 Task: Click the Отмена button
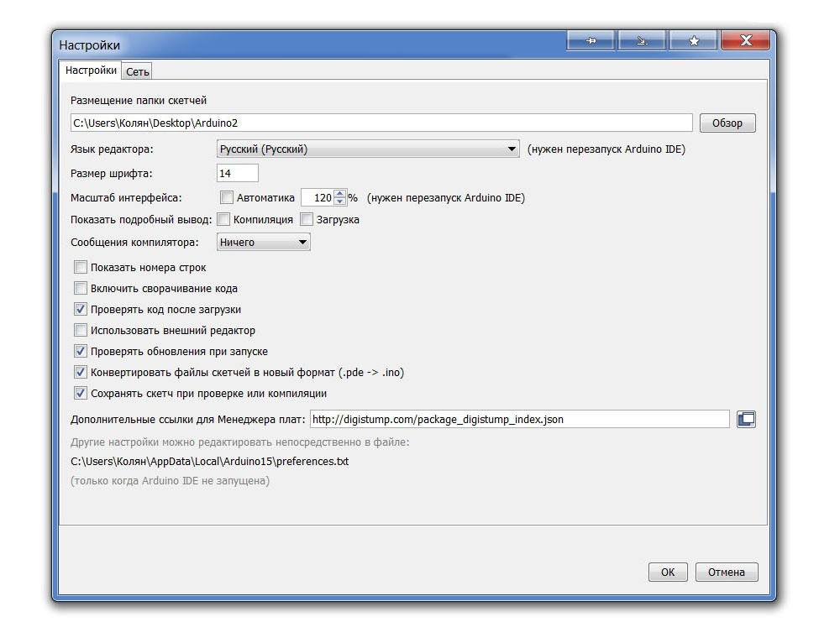(727, 572)
